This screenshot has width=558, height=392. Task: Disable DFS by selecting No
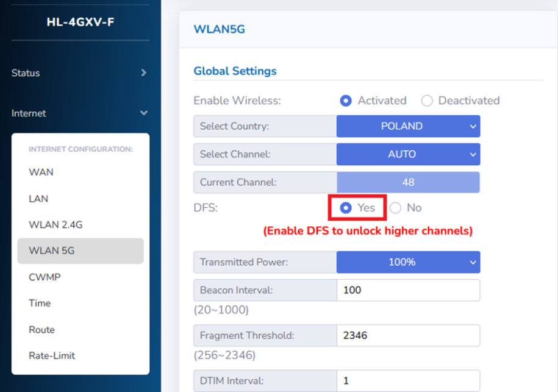pyautogui.click(x=395, y=208)
